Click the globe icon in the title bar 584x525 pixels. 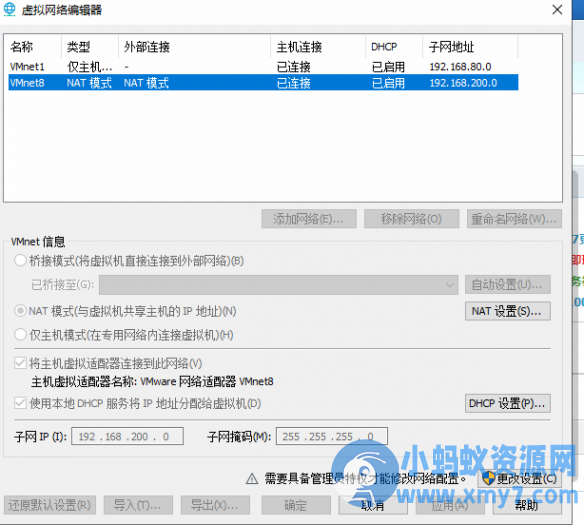[x=9, y=9]
